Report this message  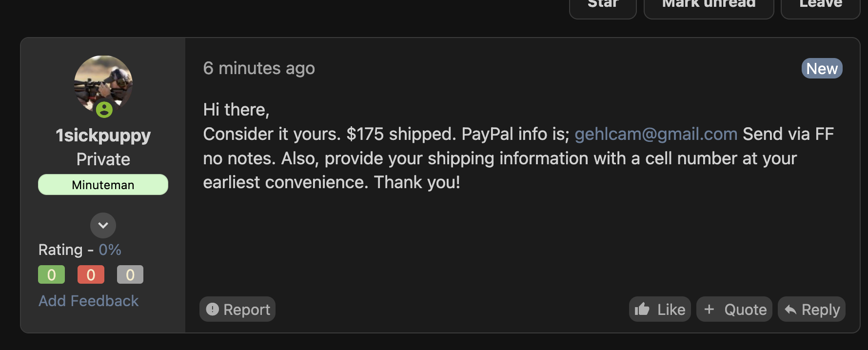coord(237,309)
